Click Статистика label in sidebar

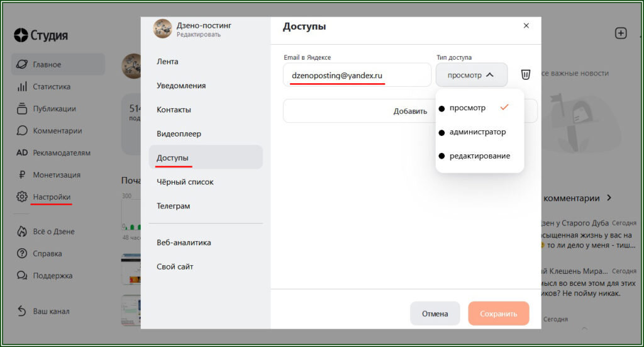(52, 86)
